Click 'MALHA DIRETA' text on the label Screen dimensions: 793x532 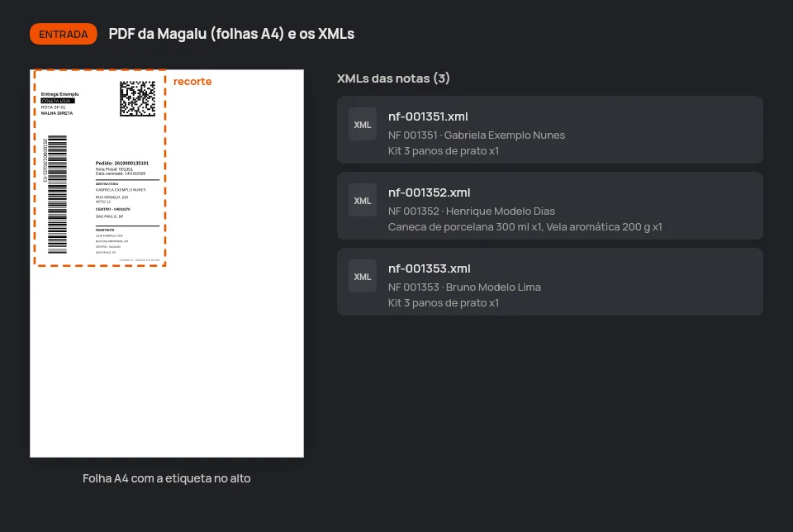(x=57, y=113)
